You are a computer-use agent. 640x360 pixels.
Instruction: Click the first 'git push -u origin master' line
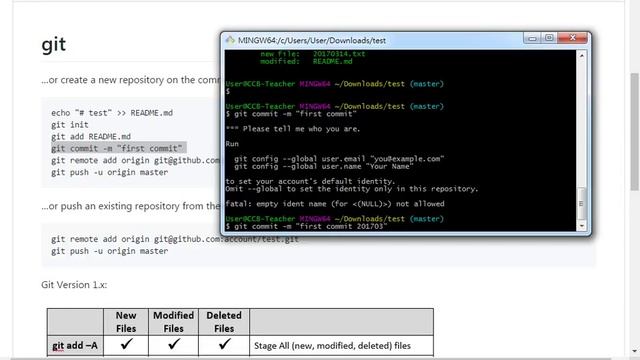pos(109,172)
